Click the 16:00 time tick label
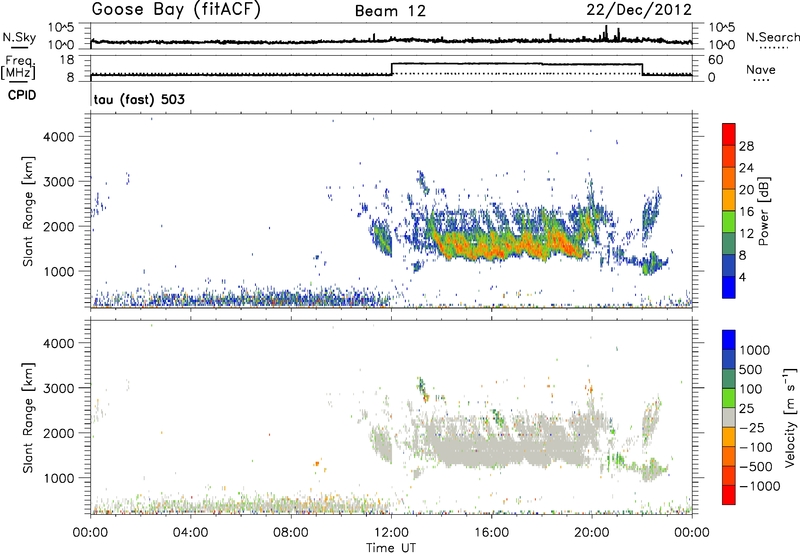Viewport: 800px width, 554px height. (491, 533)
